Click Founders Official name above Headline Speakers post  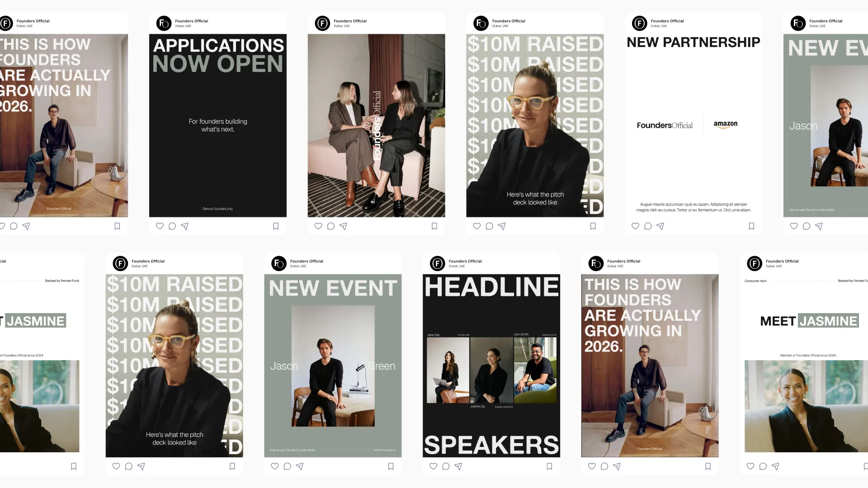pyautogui.click(x=465, y=261)
